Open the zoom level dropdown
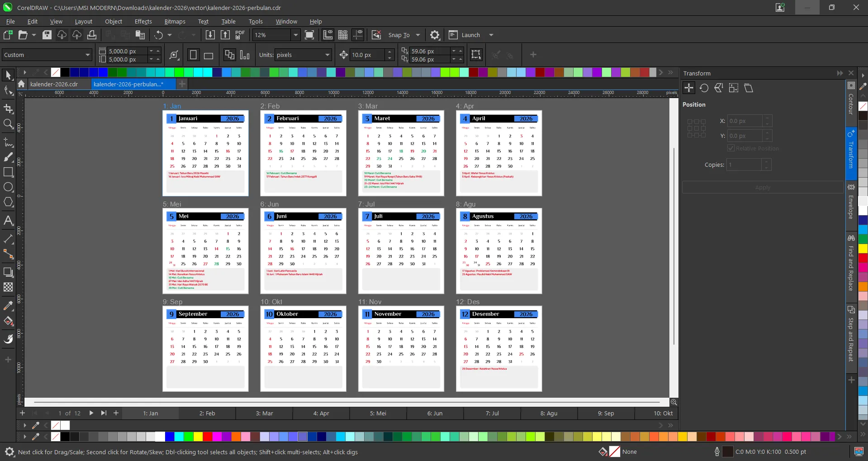Image resolution: width=868 pixels, height=461 pixels. pyautogui.click(x=295, y=35)
